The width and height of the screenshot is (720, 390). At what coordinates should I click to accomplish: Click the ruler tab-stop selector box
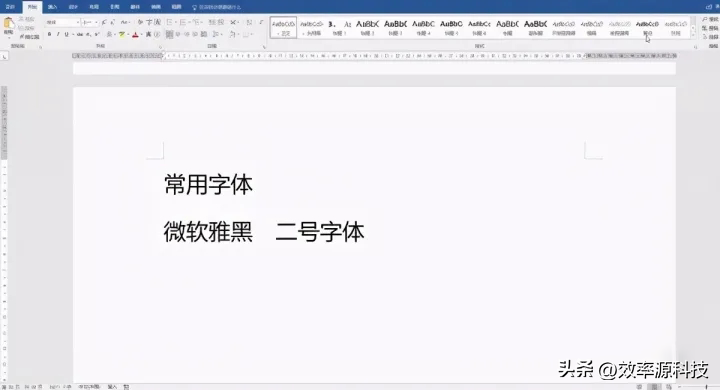tap(4, 57)
